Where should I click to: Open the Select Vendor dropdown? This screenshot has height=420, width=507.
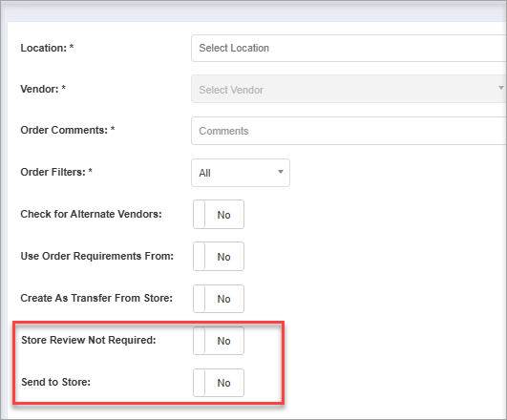(x=349, y=89)
